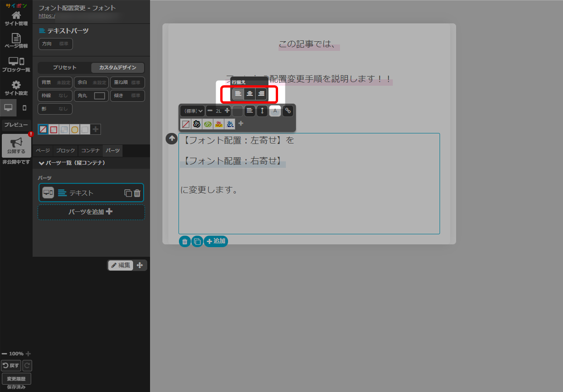Image resolution: width=563 pixels, height=392 pixels.
Task: Open サイト設定 gear in sidebar
Action: pos(16,88)
